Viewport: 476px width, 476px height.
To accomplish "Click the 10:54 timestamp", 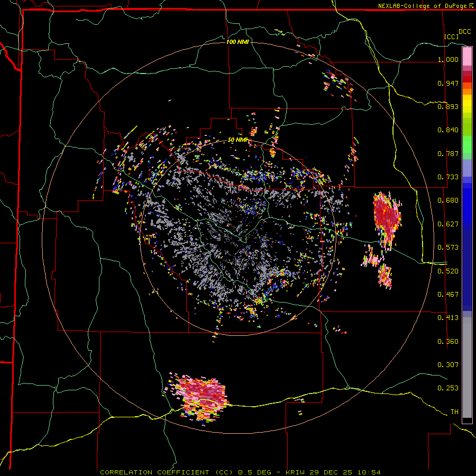I will [x=369, y=472].
